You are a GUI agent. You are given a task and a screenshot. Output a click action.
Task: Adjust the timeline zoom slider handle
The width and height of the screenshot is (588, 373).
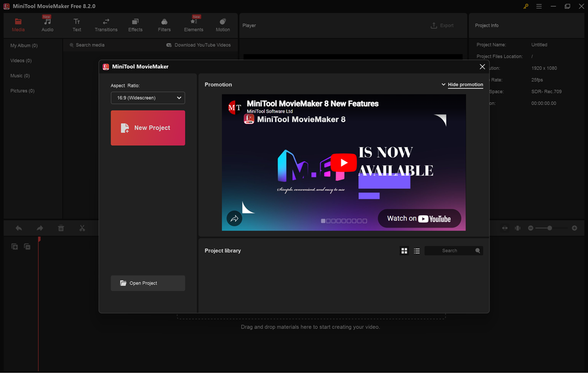point(549,228)
